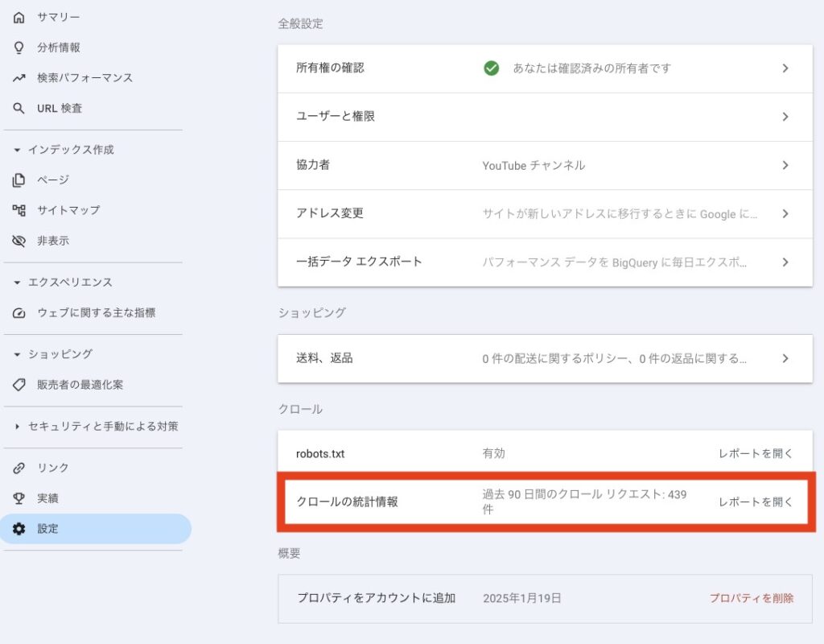824x644 pixels.
Task: Open the ページ menu item
Action: click(53, 180)
